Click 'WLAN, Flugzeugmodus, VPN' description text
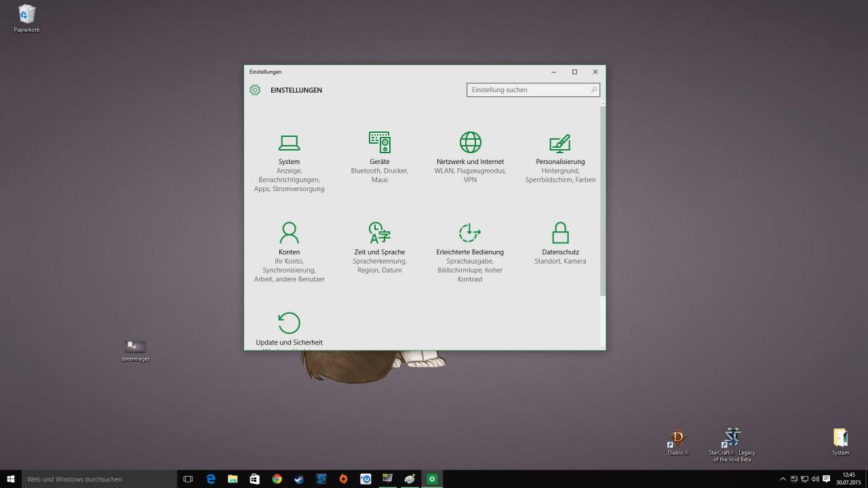 point(470,175)
